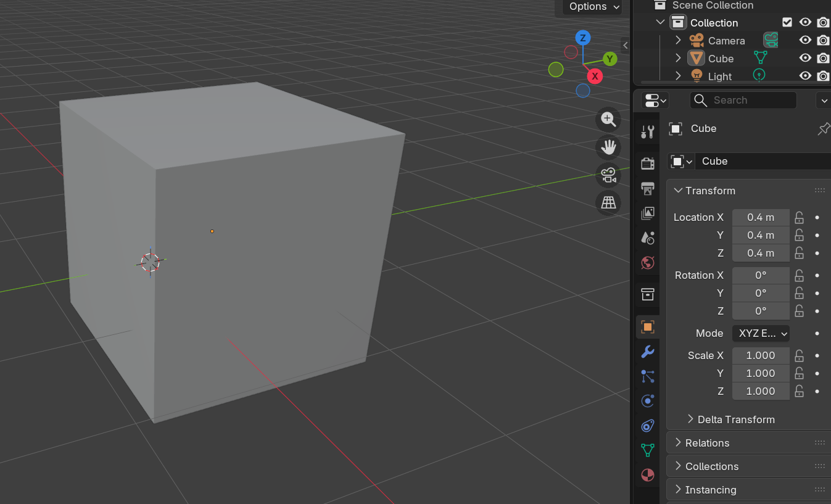
Task: Click the unlabeled red negative X gizmo circle
Action: tap(571, 52)
